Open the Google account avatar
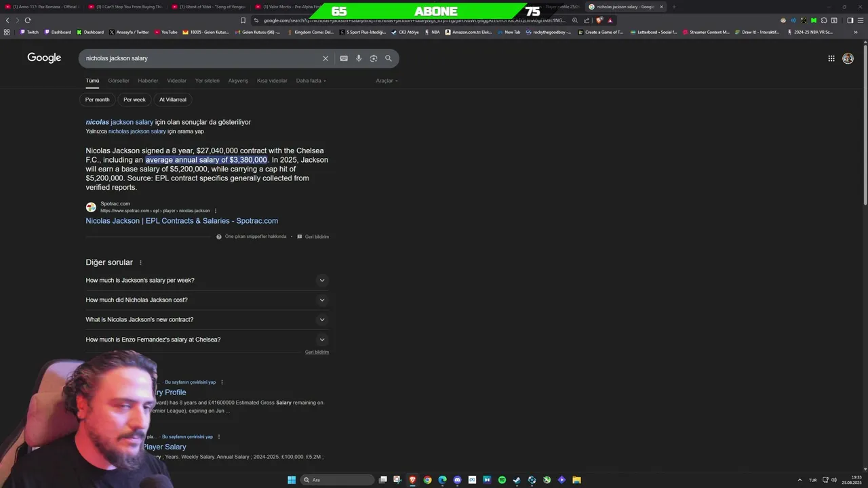This screenshot has height=488, width=868. 848,58
